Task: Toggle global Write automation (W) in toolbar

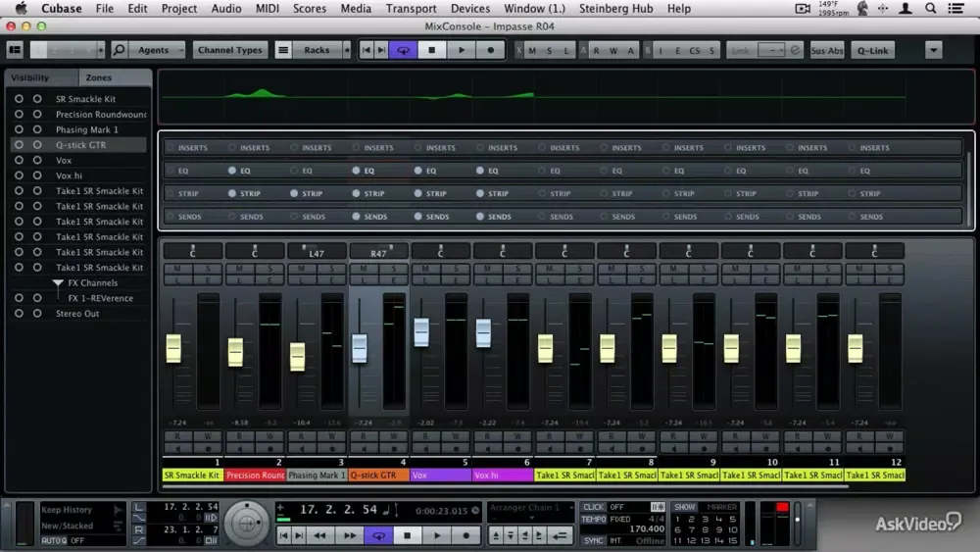Action: tap(613, 51)
